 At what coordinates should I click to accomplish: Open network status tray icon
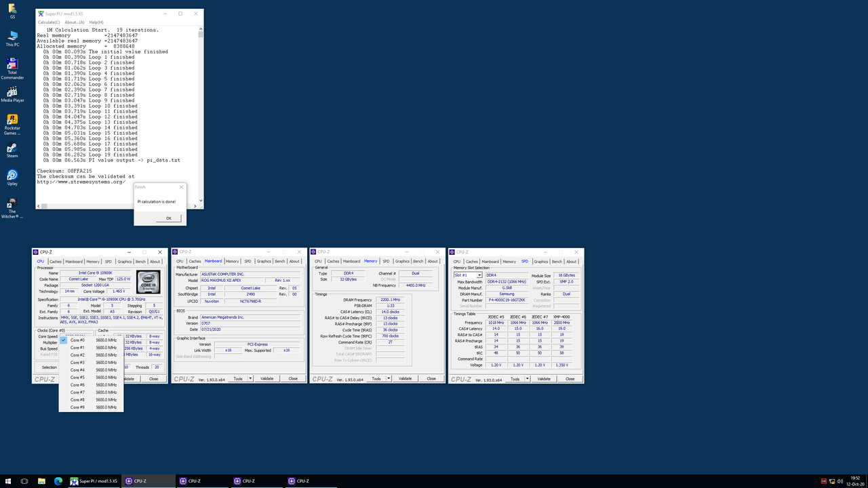[831, 481]
